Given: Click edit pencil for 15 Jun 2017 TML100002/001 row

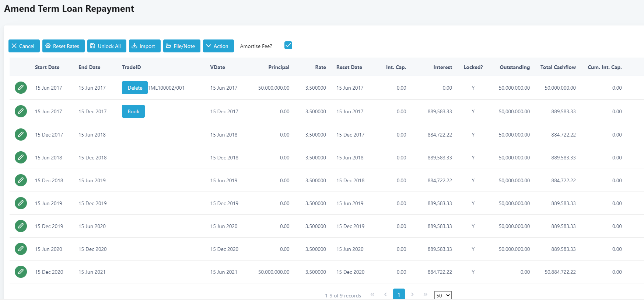Looking at the screenshot, I should click(21, 88).
